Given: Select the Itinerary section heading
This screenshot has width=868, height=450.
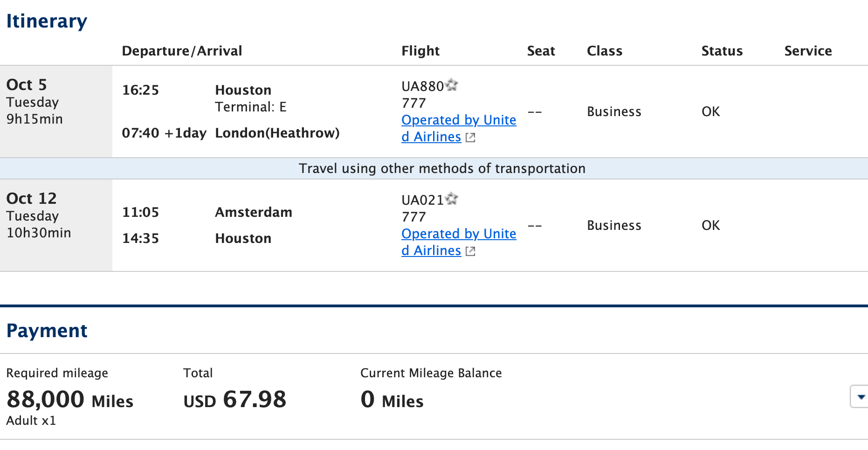Looking at the screenshot, I should coord(47,21).
